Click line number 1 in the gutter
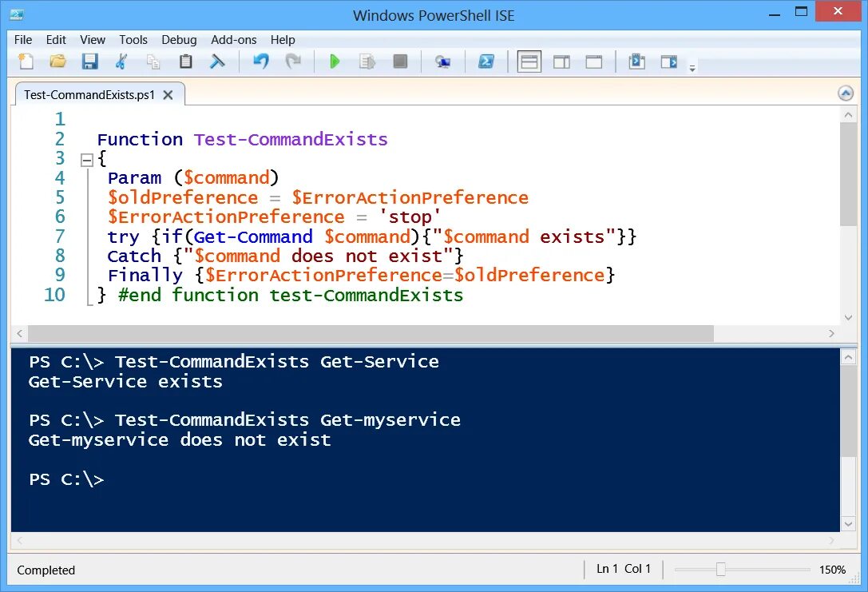The height and width of the screenshot is (592, 868). click(x=60, y=120)
